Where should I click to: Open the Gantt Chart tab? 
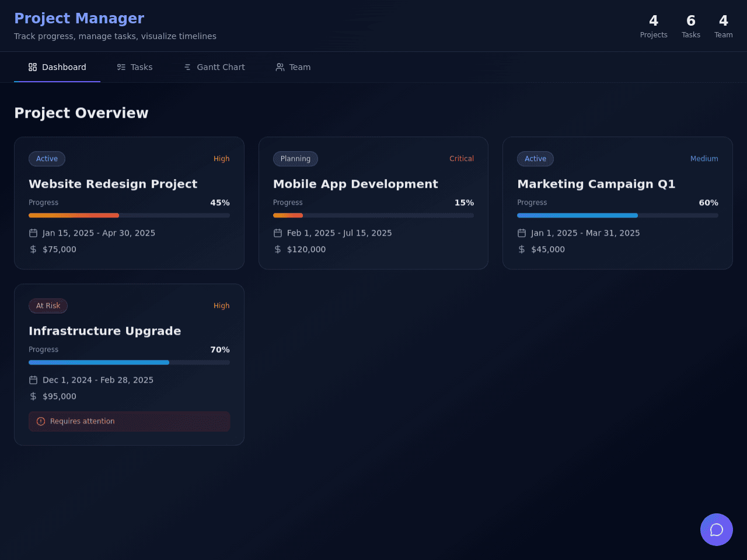[214, 67]
